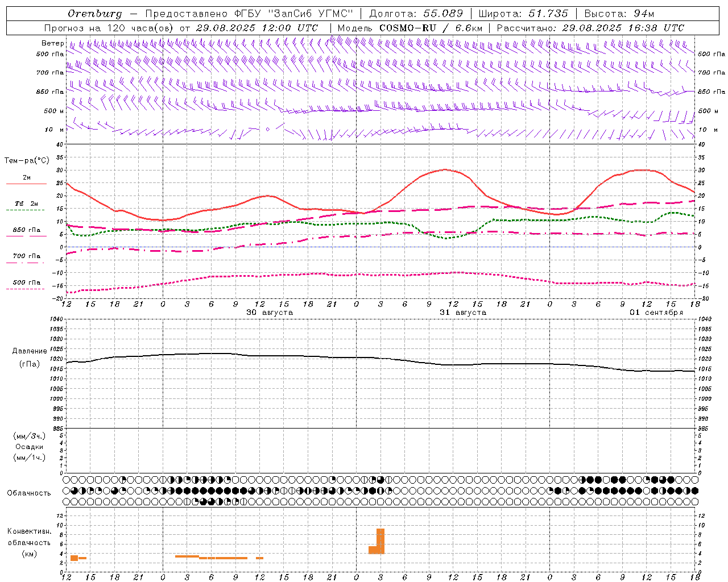Click the (мм/3ч.) precipitation unit label
The image size is (728, 582).
click(30, 436)
